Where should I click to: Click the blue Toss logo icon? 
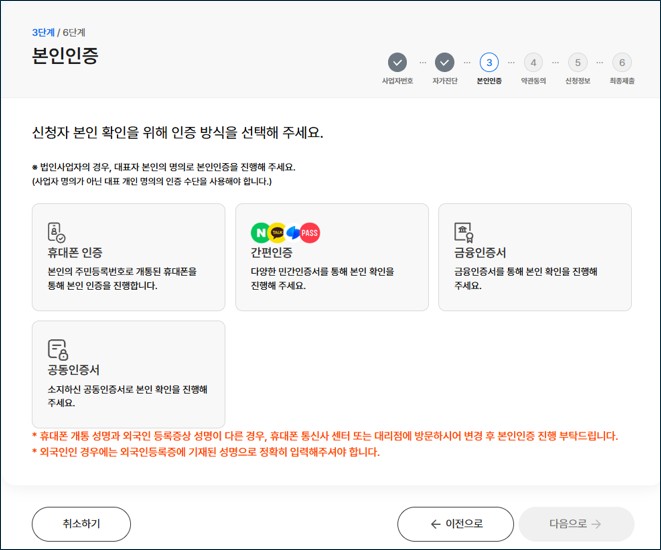coord(293,233)
